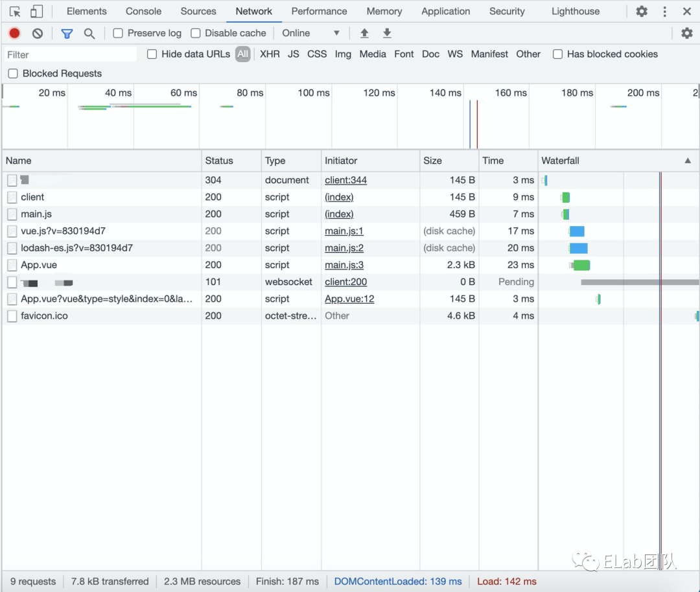Toggle the device toolbar icon
Screen dimensions: 700x592
(36, 12)
